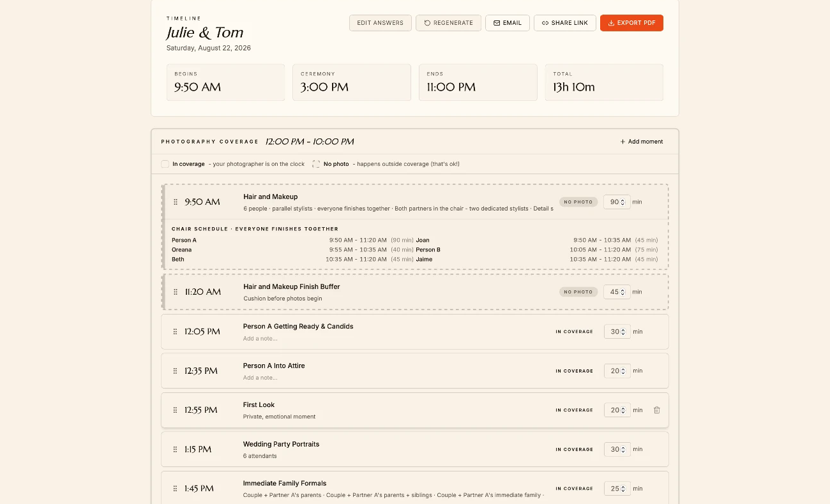Screen dimensions: 830x504
Task: Select drag handle for Person A Getting Ready
Action: click(x=176, y=332)
